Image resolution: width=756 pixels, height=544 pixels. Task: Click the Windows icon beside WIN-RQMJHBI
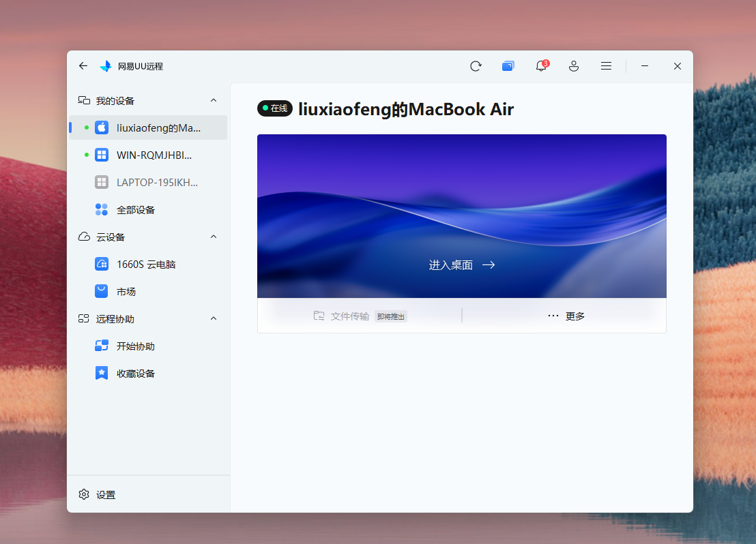click(x=102, y=155)
